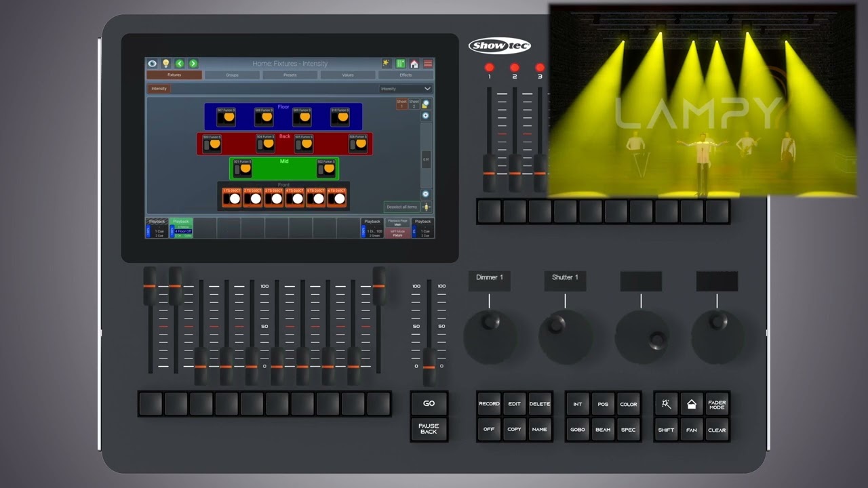868x488 pixels.
Task: Switch to the Fixtures tab
Action: tap(174, 75)
